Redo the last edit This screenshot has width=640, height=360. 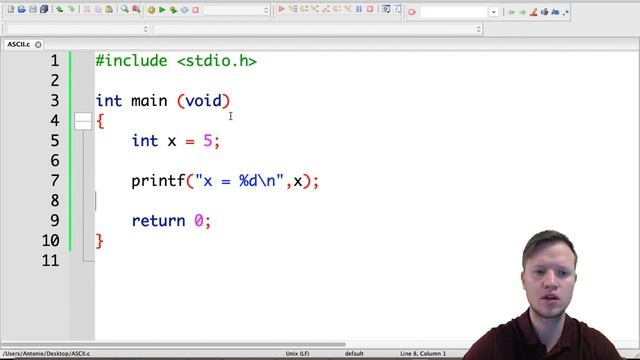click(x=71, y=9)
